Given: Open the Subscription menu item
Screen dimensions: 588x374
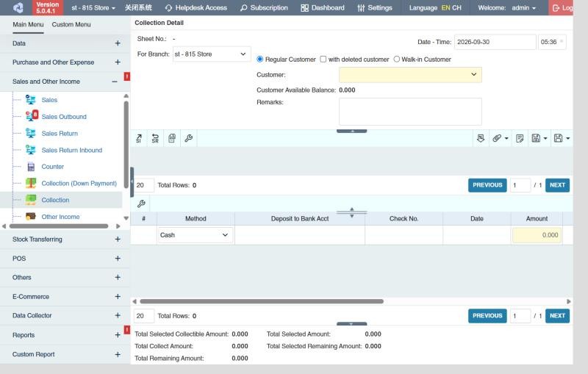Looking at the screenshot, I should tap(264, 7).
